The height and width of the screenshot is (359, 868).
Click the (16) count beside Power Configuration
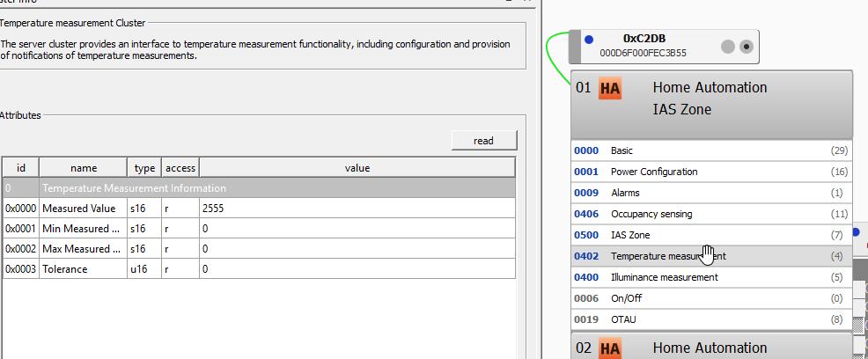839,172
